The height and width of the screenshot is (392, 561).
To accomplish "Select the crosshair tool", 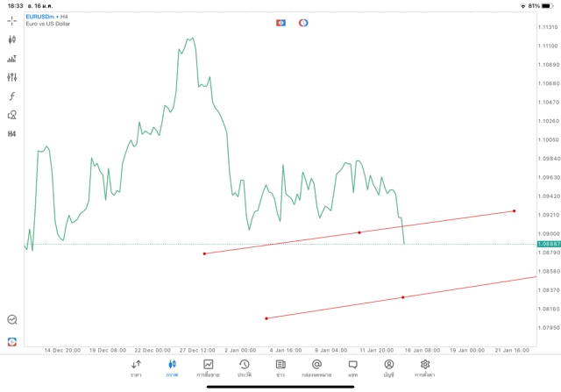I will (x=12, y=19).
